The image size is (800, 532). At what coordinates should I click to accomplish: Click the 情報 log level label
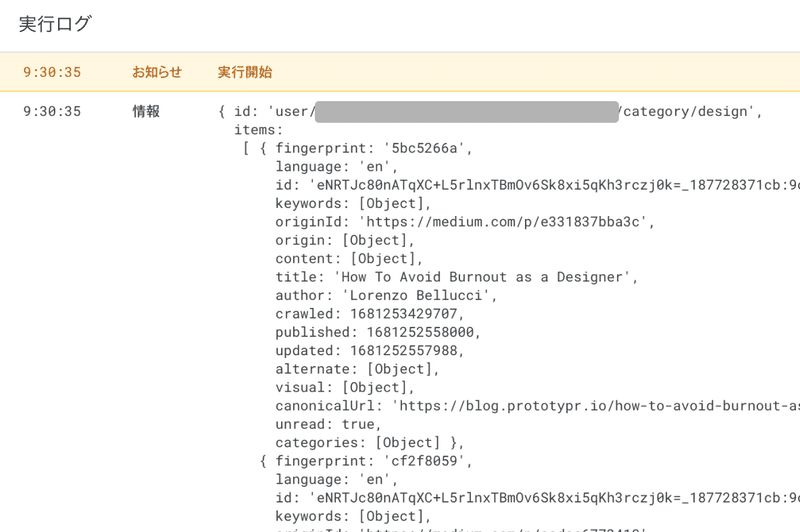(146, 111)
